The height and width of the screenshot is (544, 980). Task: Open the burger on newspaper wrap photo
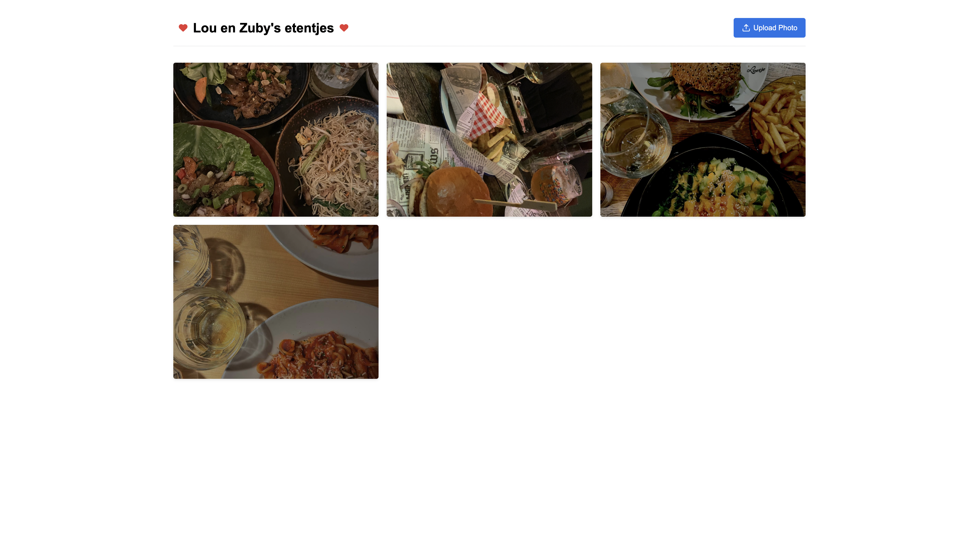pyautogui.click(x=489, y=140)
